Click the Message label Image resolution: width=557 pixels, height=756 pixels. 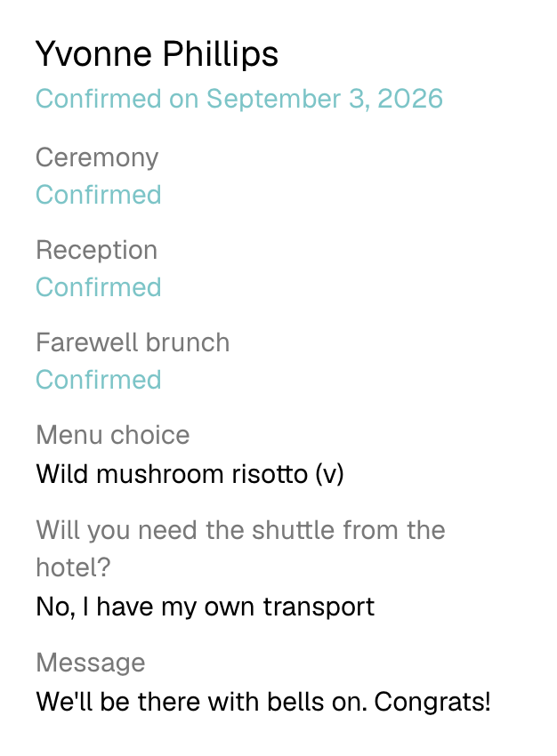tap(90, 663)
